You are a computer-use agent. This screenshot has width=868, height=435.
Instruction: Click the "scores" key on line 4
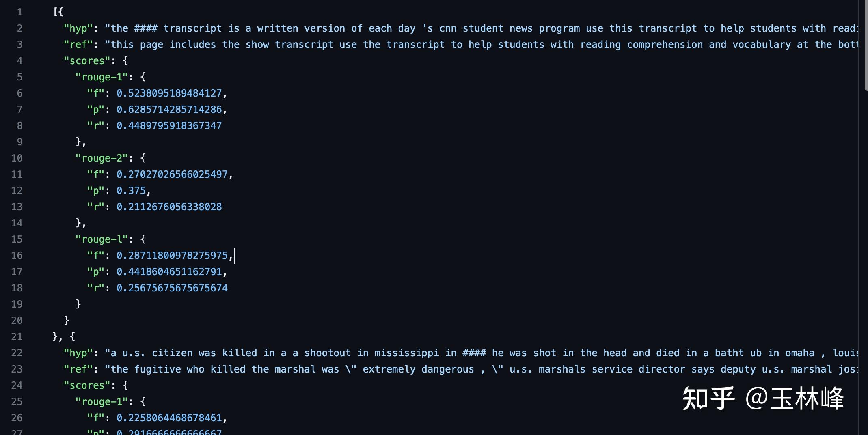click(87, 61)
